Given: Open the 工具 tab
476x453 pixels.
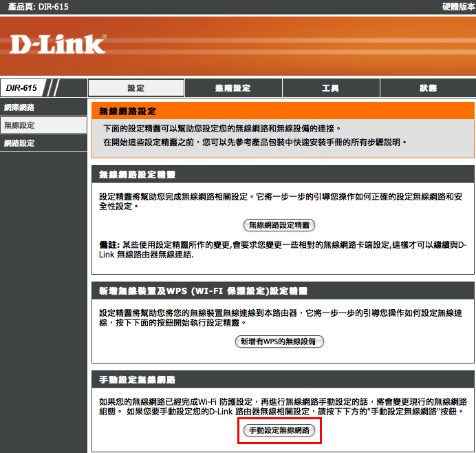Looking at the screenshot, I should pyautogui.click(x=331, y=88).
